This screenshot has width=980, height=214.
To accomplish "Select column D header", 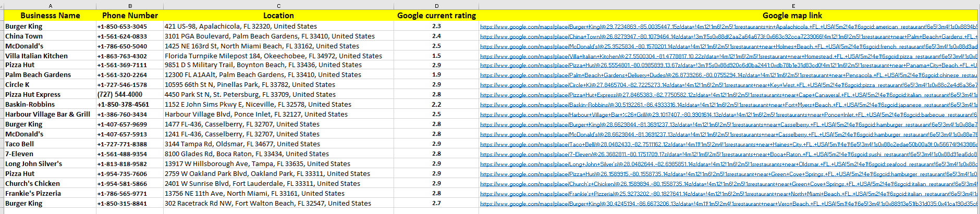I will click(x=436, y=6).
